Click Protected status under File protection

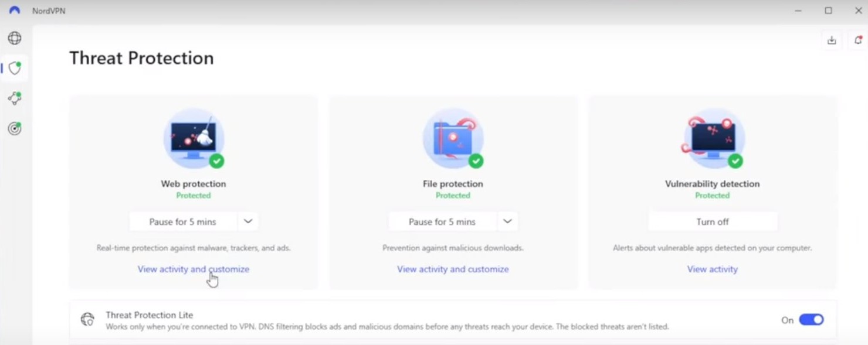(453, 196)
